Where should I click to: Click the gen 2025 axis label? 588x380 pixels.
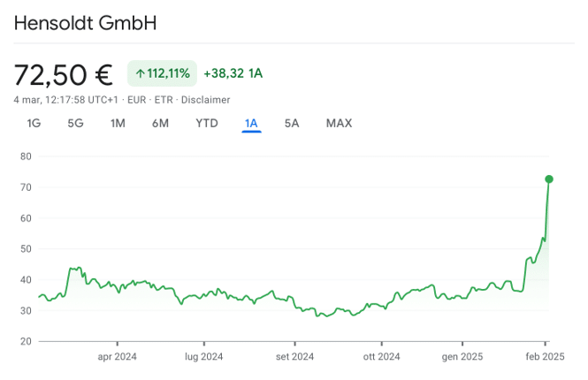462,356
